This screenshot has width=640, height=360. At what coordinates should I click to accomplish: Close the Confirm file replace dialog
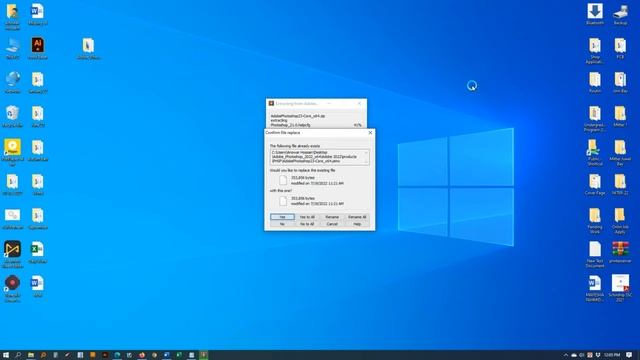pyautogui.click(x=370, y=133)
